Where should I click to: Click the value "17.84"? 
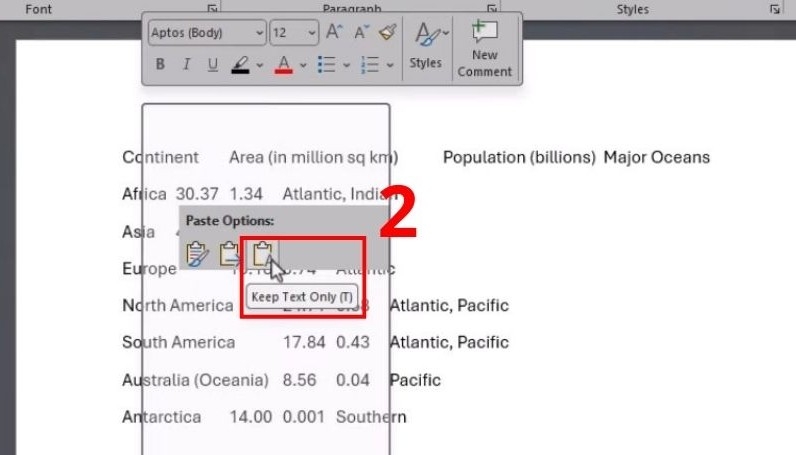pos(304,342)
